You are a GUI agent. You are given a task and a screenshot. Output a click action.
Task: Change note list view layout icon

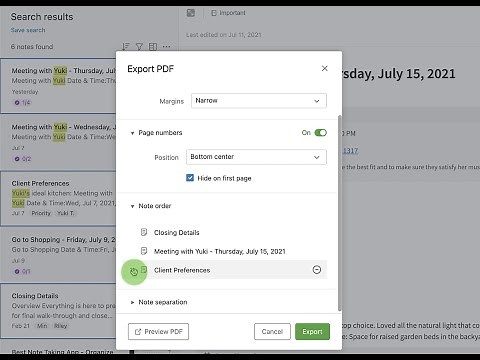pos(153,47)
